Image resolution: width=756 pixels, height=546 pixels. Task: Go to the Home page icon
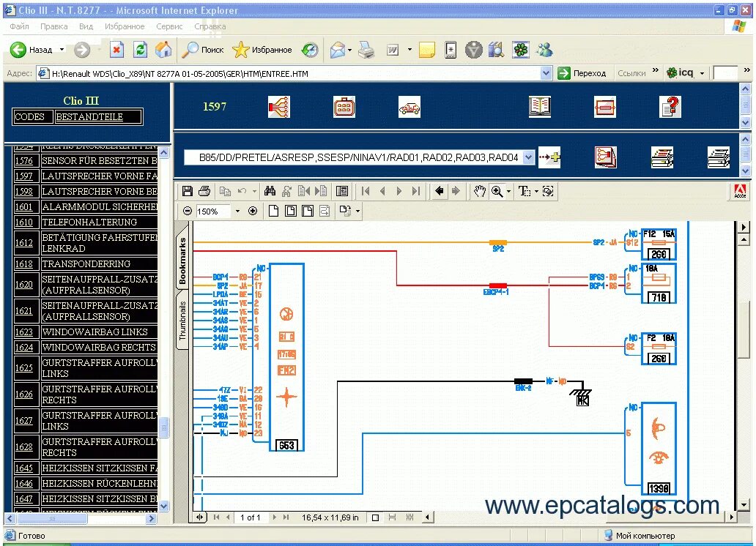click(163, 50)
